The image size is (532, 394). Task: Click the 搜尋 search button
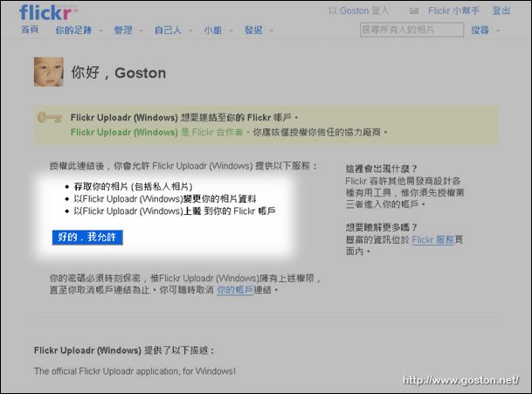point(480,31)
